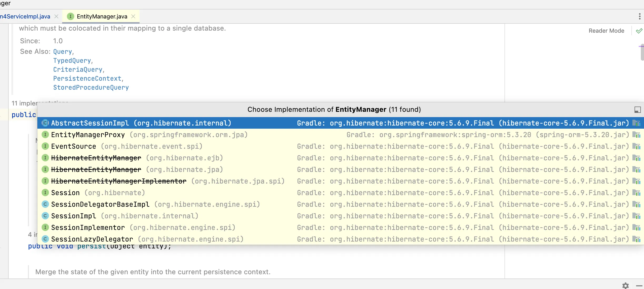Click the open-in-find-tool-window icon in popup header
Image resolution: width=644 pixels, height=289 pixels.
tap(637, 110)
